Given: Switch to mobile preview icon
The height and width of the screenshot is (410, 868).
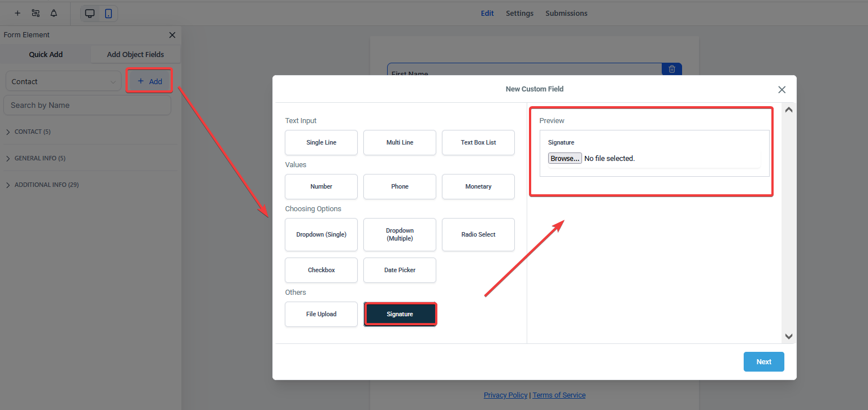Looking at the screenshot, I should pyautogui.click(x=108, y=14).
